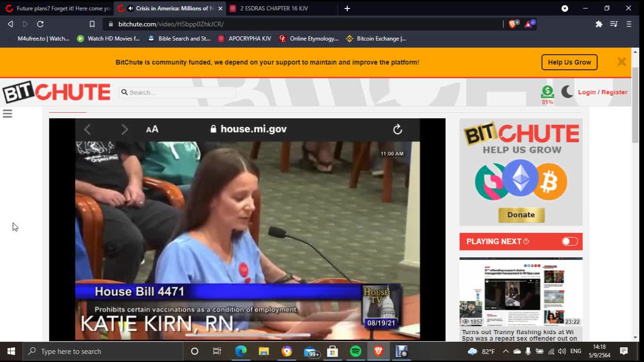This screenshot has height=362, width=644.
Task: Open Microsoft Edge from taskbar
Action: [x=241, y=352]
